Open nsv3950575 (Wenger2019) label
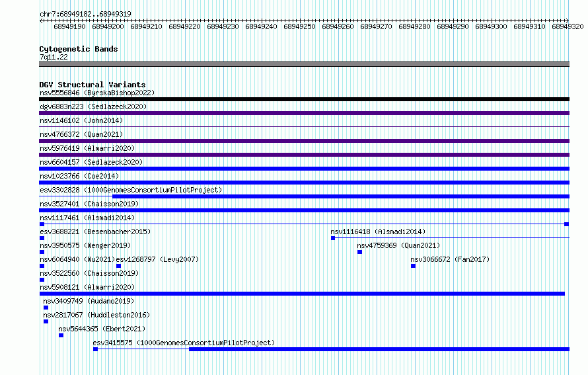 pos(85,245)
